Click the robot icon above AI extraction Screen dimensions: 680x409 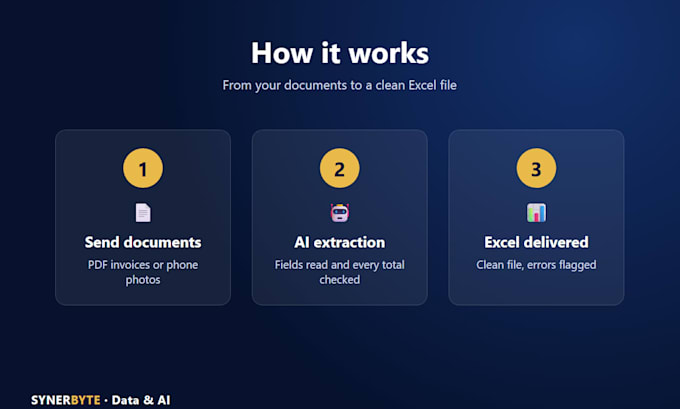340,213
